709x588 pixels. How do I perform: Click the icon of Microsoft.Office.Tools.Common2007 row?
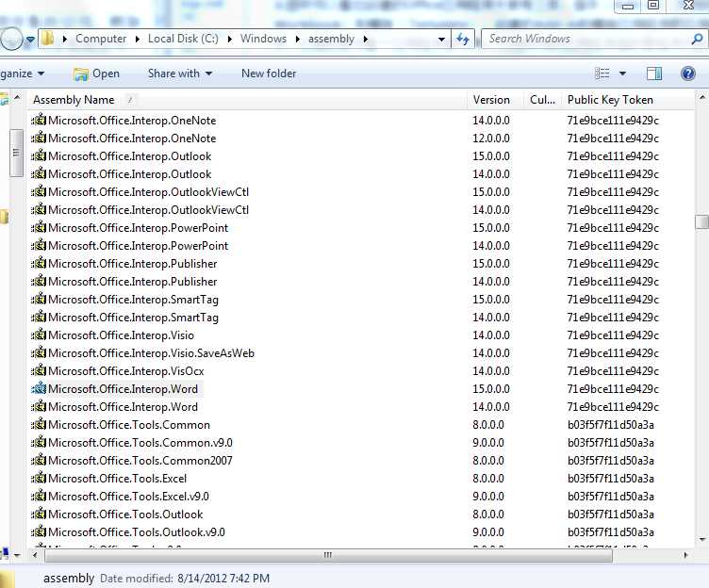[x=39, y=460]
